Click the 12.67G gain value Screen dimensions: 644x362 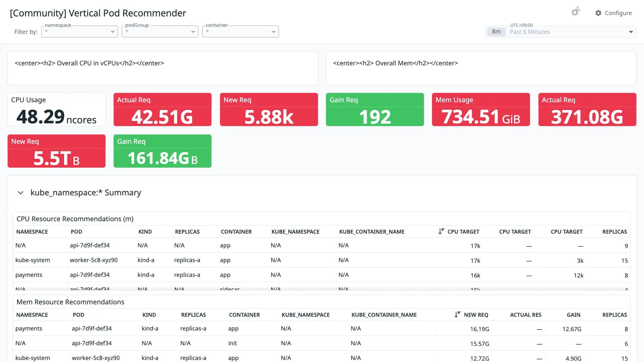click(x=572, y=329)
